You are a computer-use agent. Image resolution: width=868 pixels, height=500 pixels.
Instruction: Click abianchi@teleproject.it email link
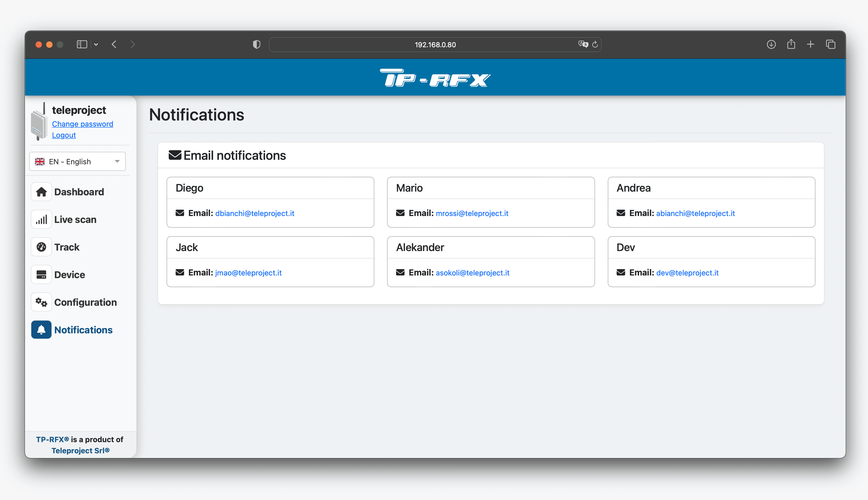695,213
